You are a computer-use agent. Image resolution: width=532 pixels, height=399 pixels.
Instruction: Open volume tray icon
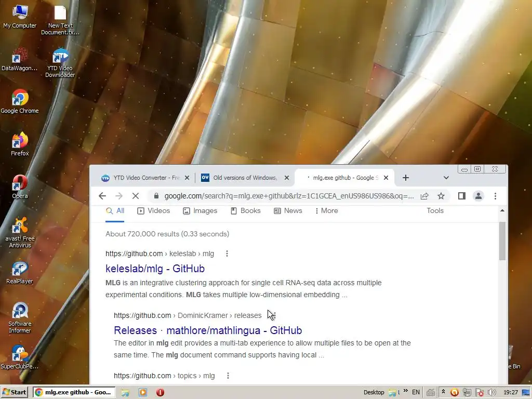[491, 392]
